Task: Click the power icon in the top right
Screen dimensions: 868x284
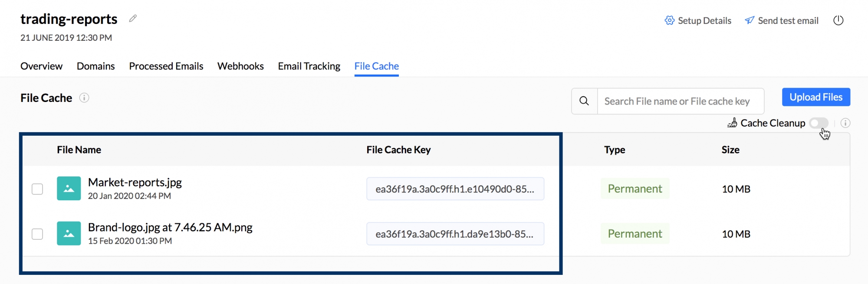Action: click(x=838, y=20)
